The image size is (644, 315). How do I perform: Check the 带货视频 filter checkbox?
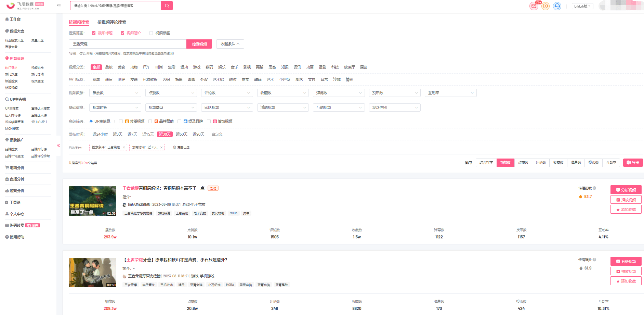tap(121, 121)
